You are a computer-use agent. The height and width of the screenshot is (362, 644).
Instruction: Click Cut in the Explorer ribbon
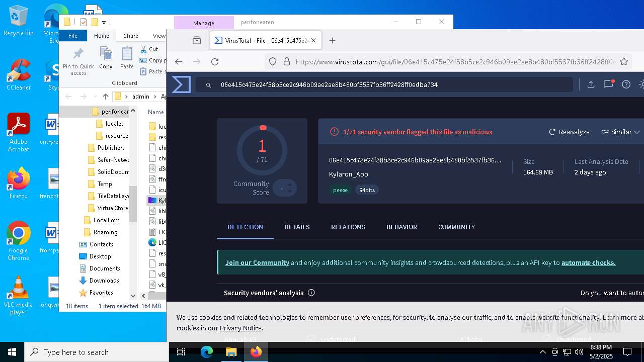click(x=149, y=49)
